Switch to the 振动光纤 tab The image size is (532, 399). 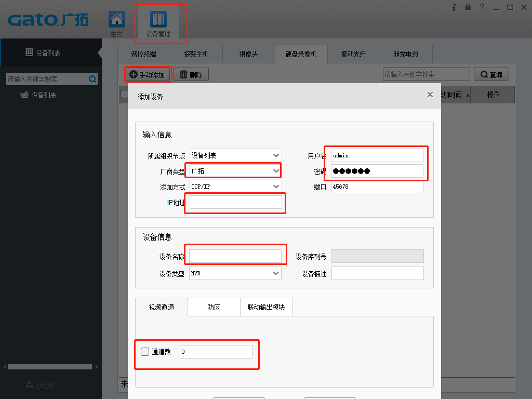[353, 54]
